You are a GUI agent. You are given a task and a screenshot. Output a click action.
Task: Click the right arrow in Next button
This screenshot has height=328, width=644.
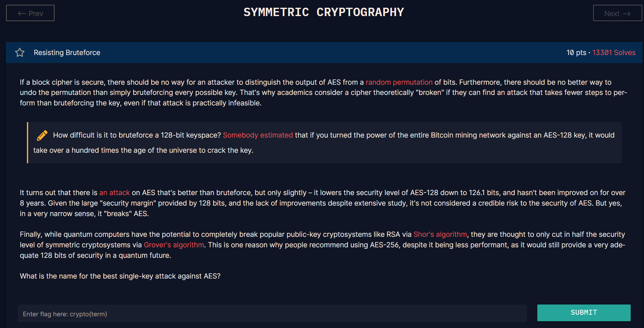627,14
